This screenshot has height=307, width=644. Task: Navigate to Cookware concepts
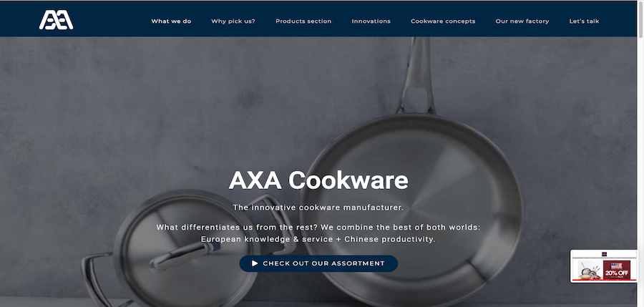pos(443,21)
